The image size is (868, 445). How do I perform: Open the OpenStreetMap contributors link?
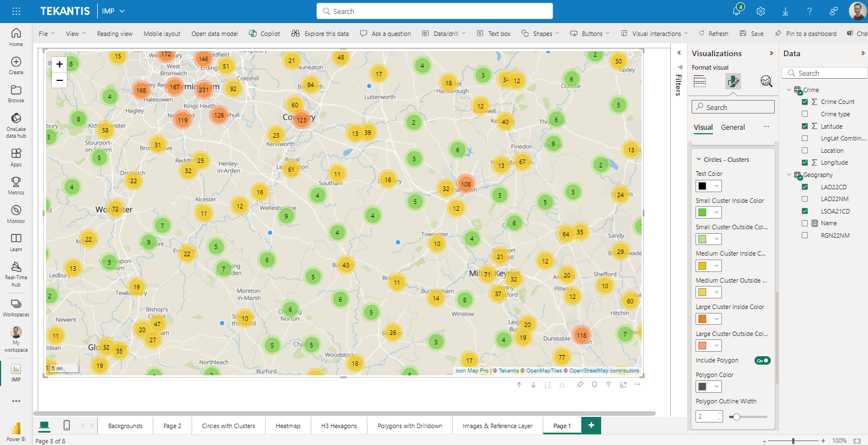(604, 371)
